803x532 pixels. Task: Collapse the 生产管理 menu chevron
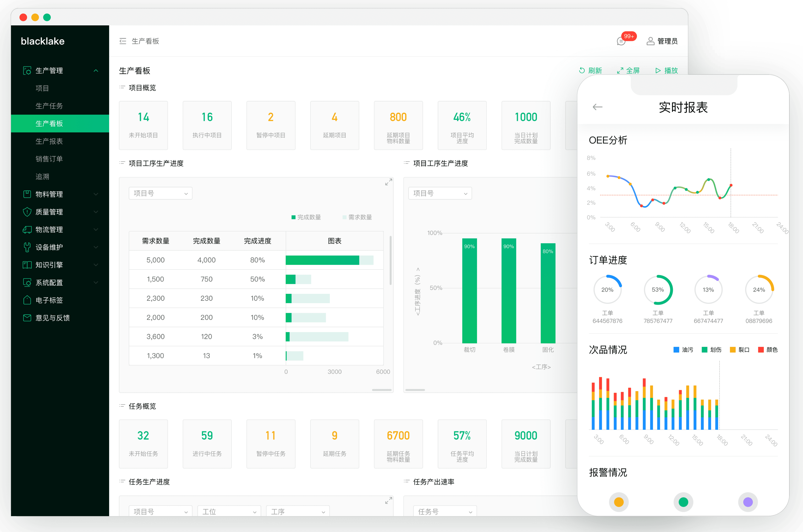tap(96, 71)
